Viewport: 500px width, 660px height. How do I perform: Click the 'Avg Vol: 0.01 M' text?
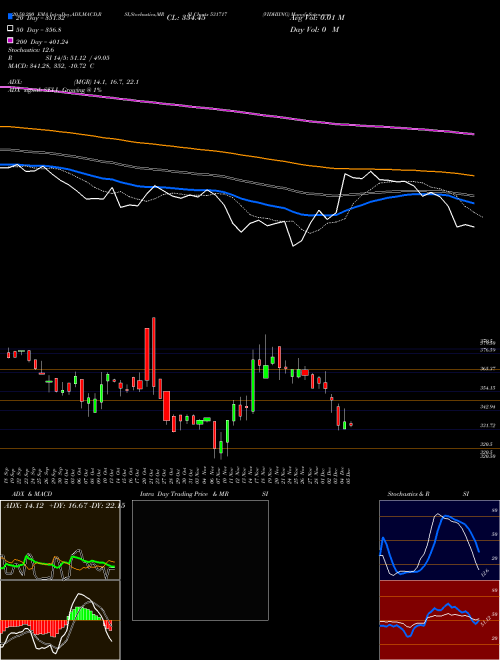tap(317, 18)
